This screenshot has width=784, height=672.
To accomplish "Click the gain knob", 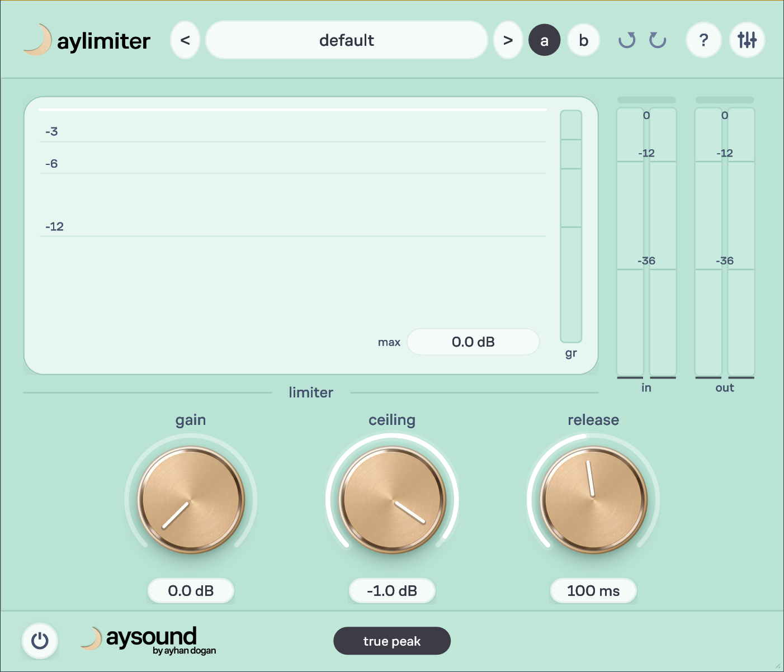I will [191, 499].
